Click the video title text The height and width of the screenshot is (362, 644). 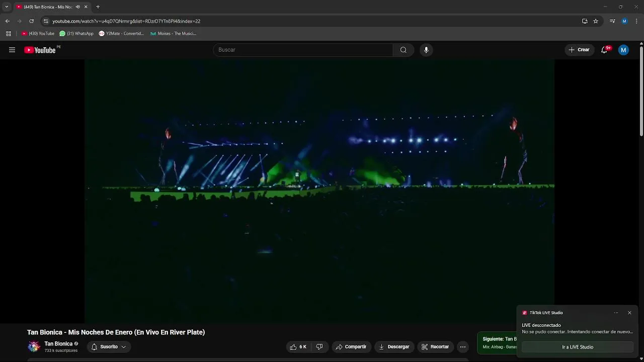click(116, 332)
